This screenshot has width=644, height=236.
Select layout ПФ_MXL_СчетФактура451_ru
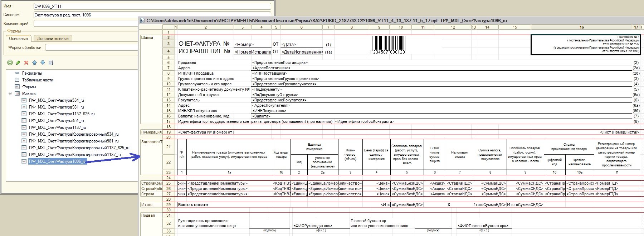(x=57, y=121)
